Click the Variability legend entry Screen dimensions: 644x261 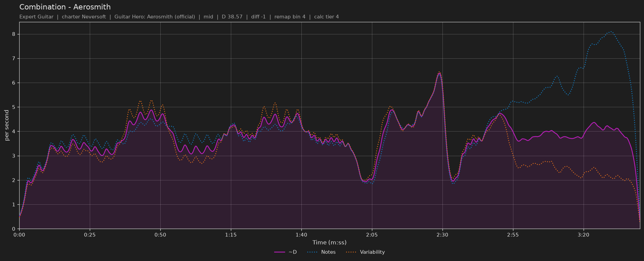(x=366, y=252)
